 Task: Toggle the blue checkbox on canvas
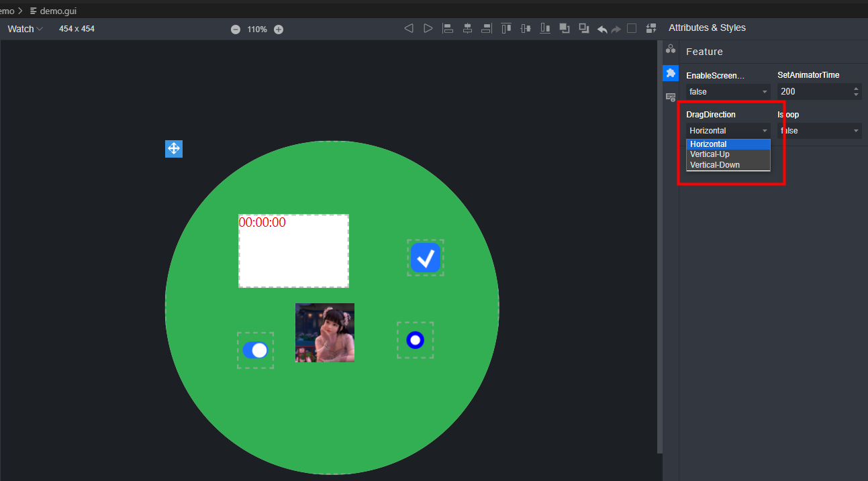[x=425, y=258]
